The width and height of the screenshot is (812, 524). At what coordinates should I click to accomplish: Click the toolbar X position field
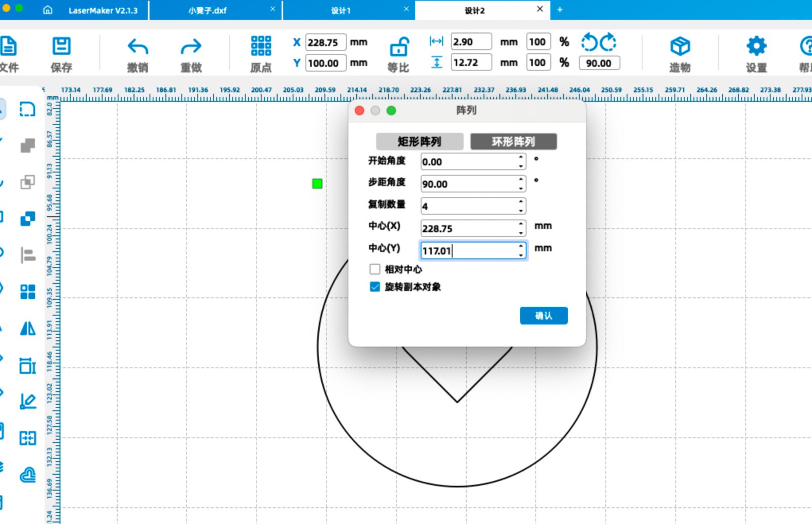(x=326, y=42)
